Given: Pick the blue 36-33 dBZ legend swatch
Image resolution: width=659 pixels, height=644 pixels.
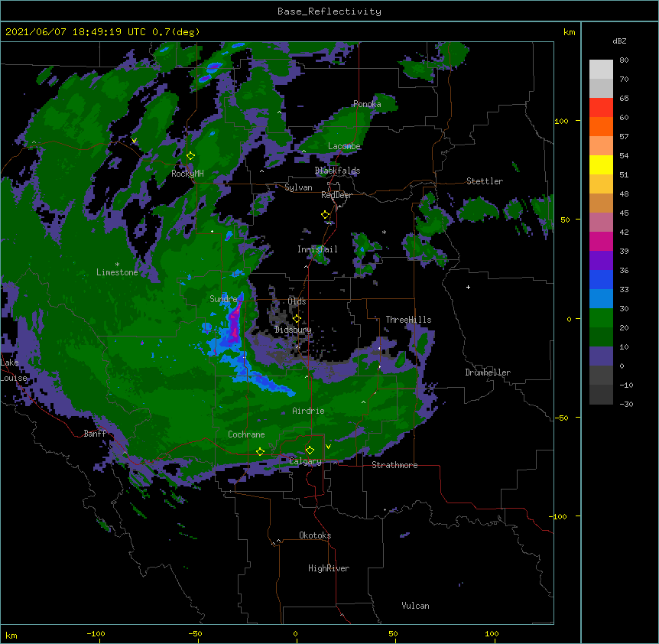Looking at the screenshot, I should pyautogui.click(x=601, y=279).
